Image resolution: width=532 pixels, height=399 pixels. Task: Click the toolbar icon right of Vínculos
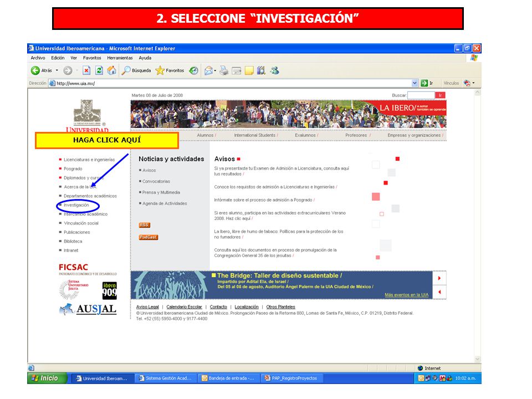467,83
